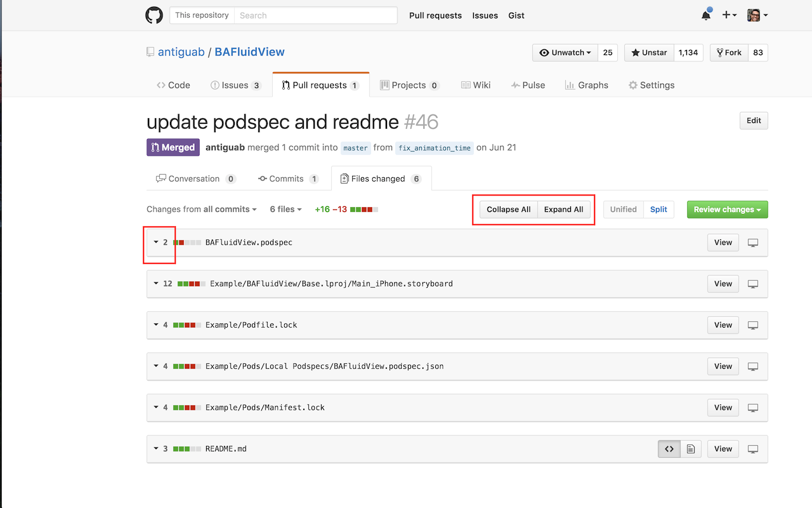The height and width of the screenshot is (508, 812).
Task: Switch to the Issues tab
Action: (x=236, y=85)
